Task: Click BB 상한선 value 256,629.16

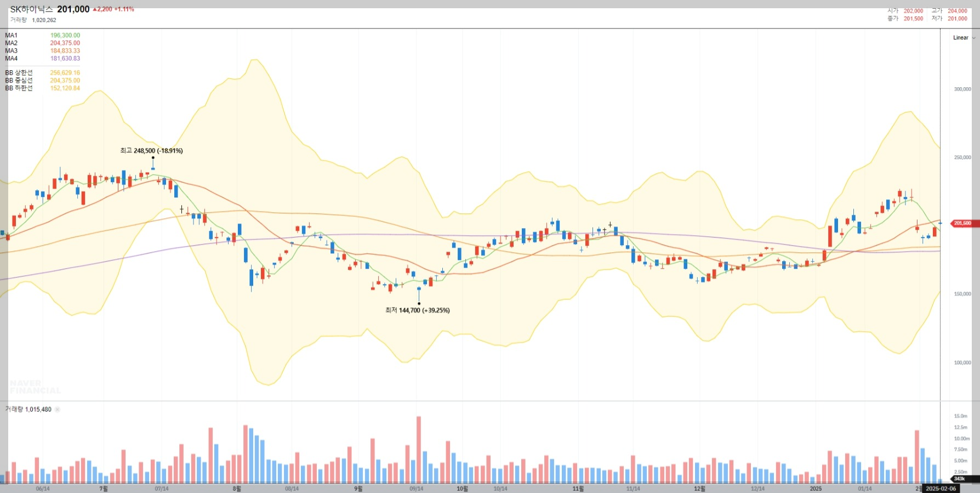Action: [x=65, y=73]
